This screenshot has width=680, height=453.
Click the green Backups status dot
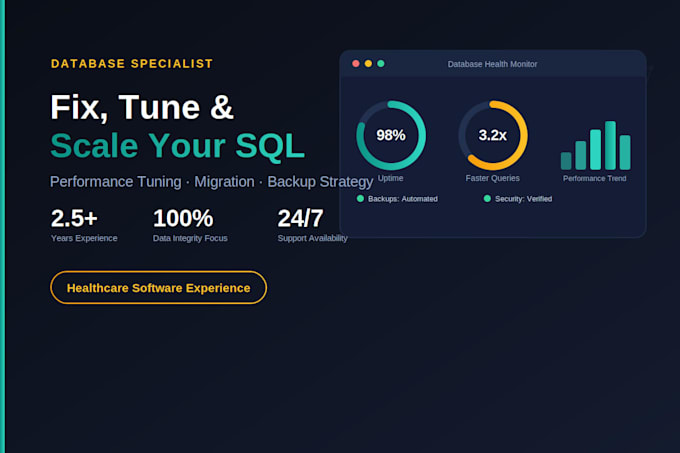pyautogui.click(x=360, y=199)
